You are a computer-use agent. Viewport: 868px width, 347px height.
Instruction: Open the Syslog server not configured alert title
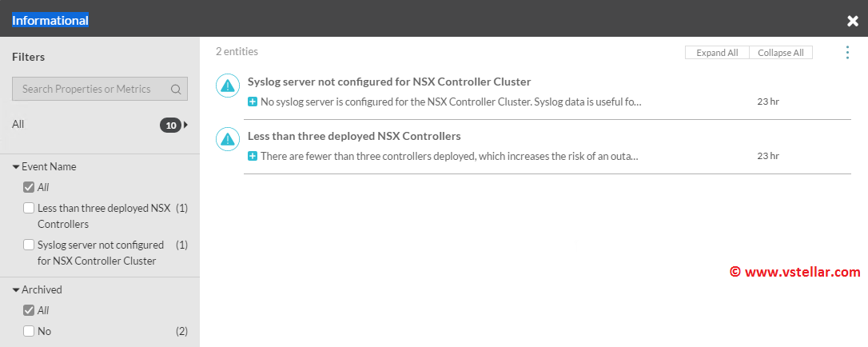pyautogui.click(x=389, y=82)
